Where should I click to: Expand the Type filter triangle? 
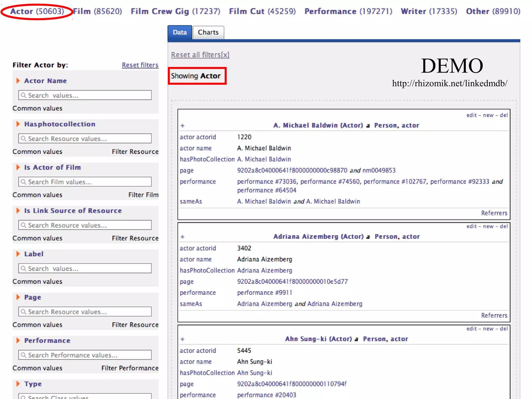18,384
